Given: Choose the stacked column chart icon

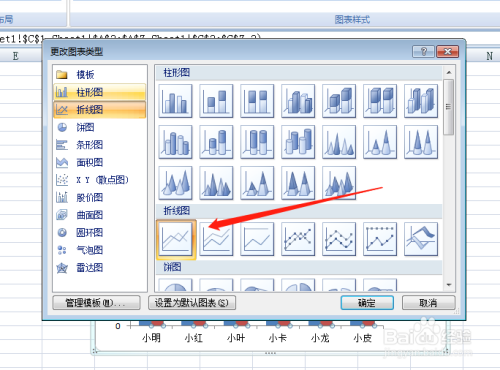Looking at the screenshot, I should (216, 101).
